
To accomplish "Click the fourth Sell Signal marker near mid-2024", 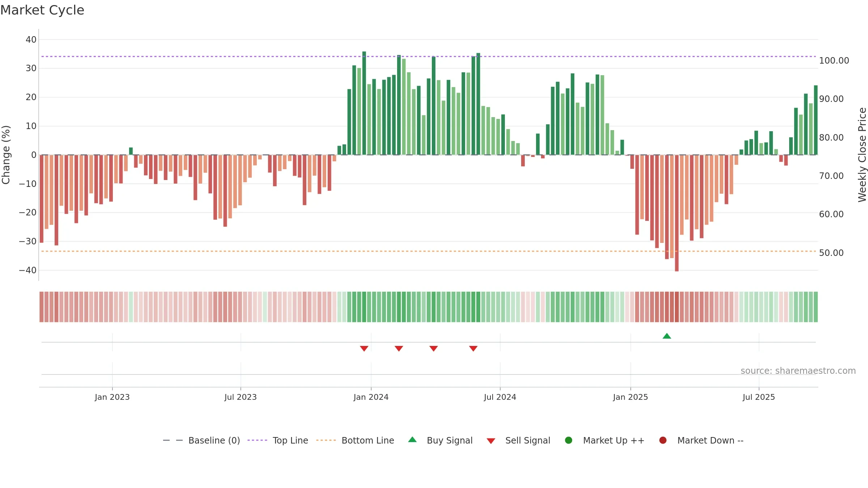I will pyautogui.click(x=473, y=348).
